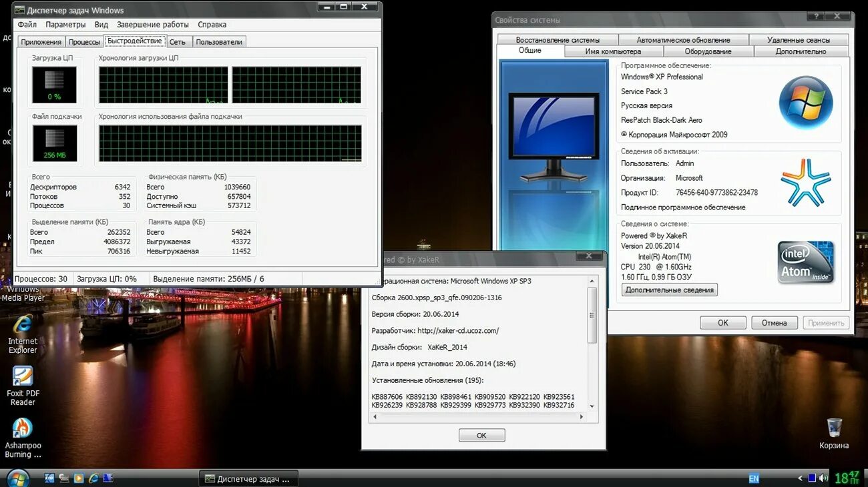
Task: Click the first quick launch icon
Action: (49, 478)
